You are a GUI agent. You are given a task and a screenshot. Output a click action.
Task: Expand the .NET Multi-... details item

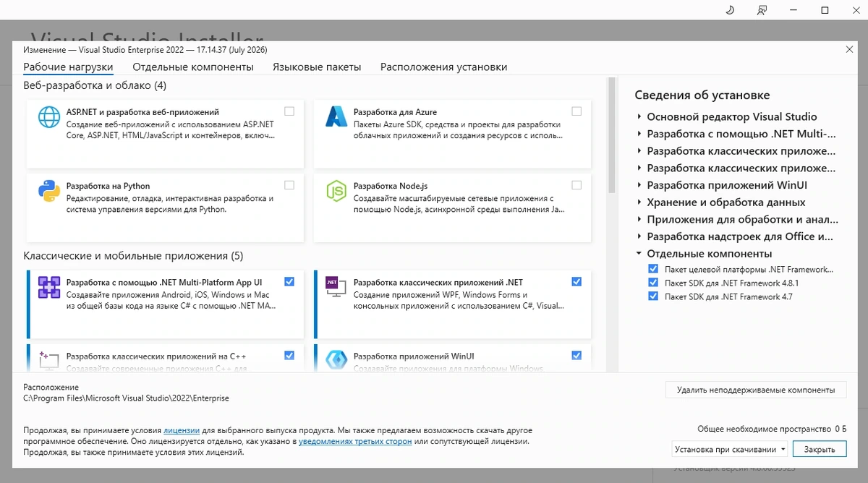[639, 134]
